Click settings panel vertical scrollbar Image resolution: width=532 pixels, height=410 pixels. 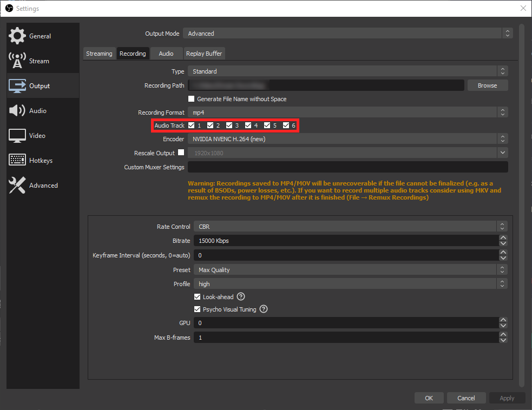coord(522,205)
